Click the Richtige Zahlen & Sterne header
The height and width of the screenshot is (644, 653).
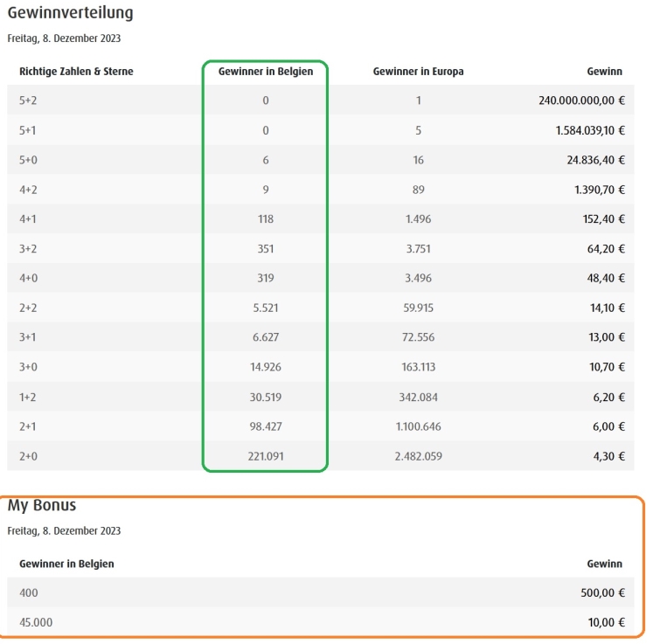(76, 71)
